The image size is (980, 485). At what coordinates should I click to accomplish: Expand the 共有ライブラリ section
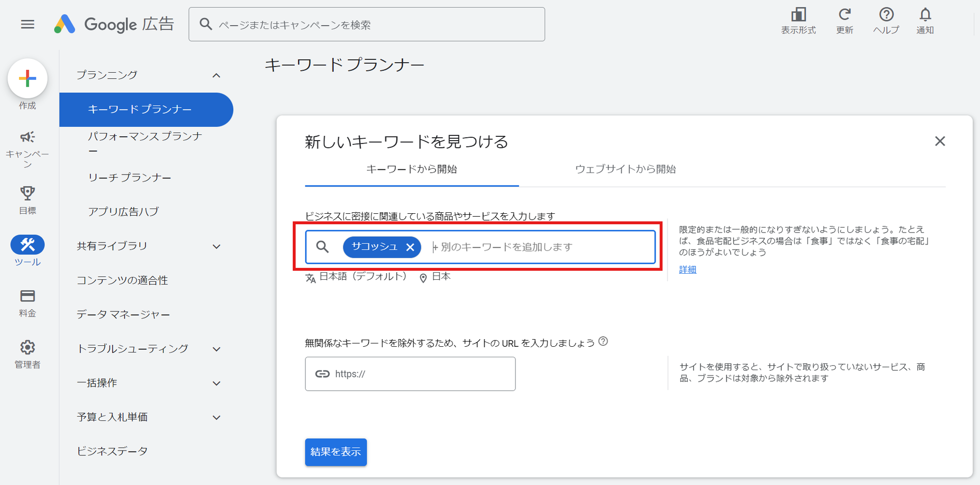(216, 247)
